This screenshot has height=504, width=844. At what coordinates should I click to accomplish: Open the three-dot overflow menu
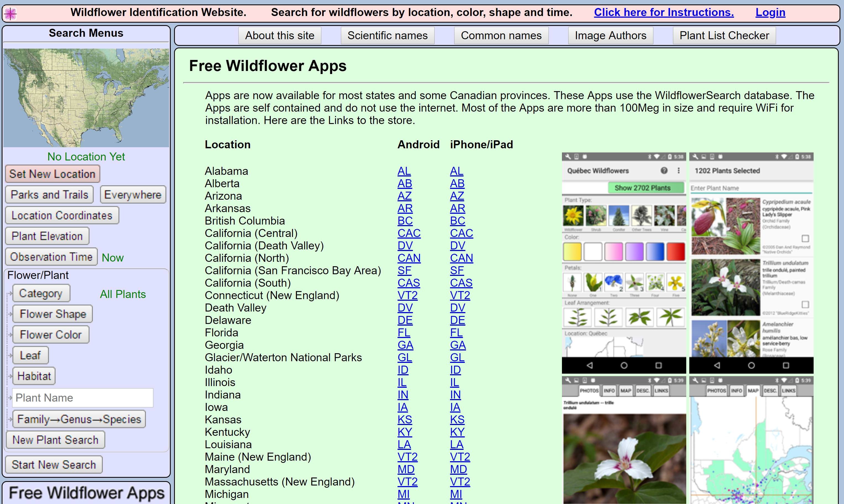[679, 171]
